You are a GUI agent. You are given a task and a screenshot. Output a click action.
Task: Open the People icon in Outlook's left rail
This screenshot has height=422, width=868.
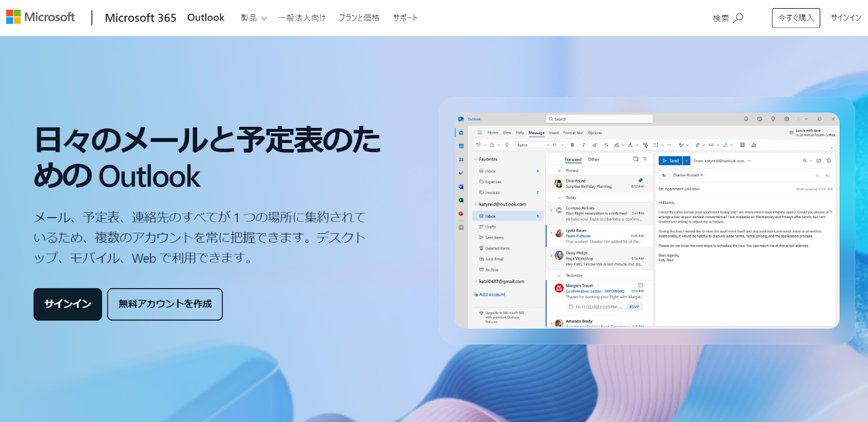(x=461, y=159)
